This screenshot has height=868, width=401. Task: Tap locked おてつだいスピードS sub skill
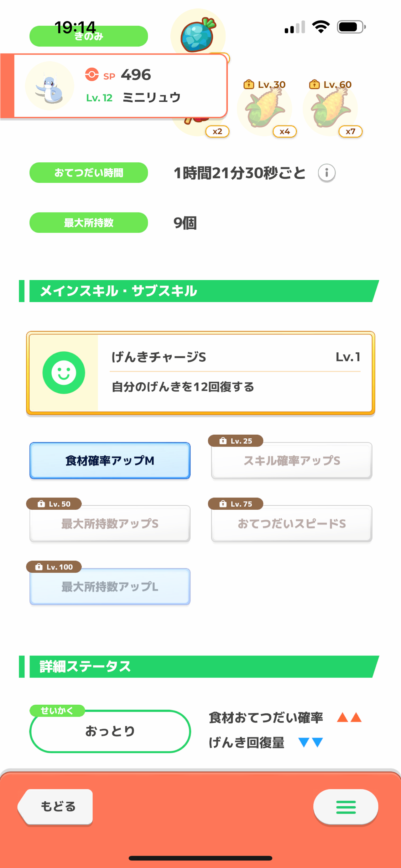click(292, 523)
